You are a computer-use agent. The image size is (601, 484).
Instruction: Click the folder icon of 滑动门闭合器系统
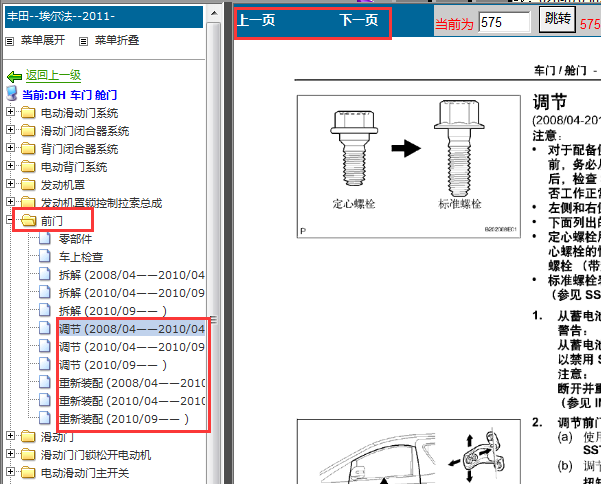point(28,131)
